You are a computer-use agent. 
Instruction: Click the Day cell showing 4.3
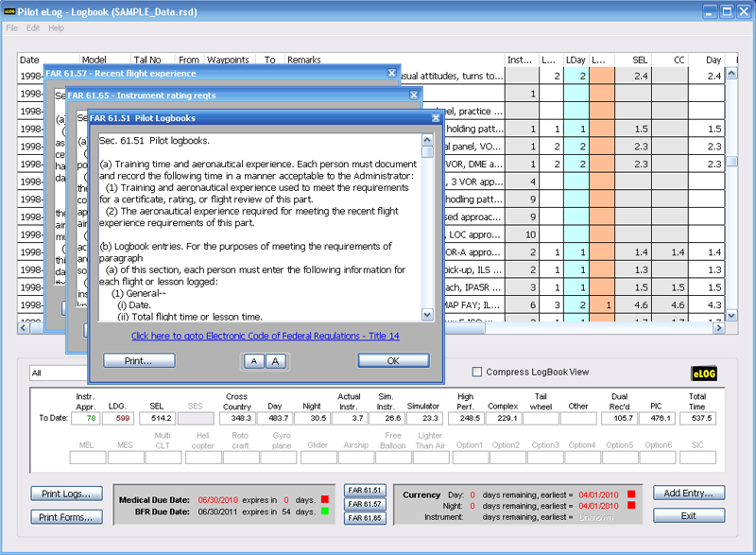click(706, 304)
